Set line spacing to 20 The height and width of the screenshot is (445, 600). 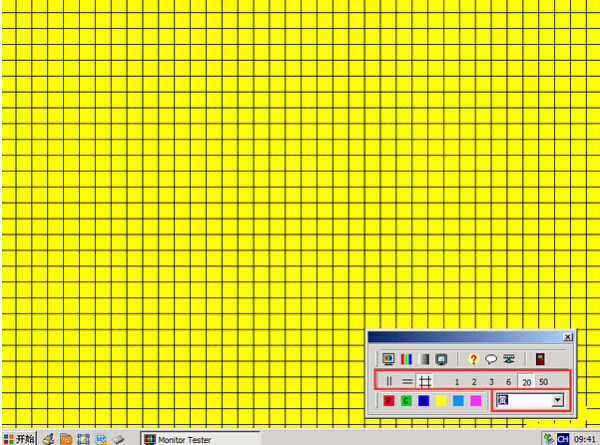[527, 382]
